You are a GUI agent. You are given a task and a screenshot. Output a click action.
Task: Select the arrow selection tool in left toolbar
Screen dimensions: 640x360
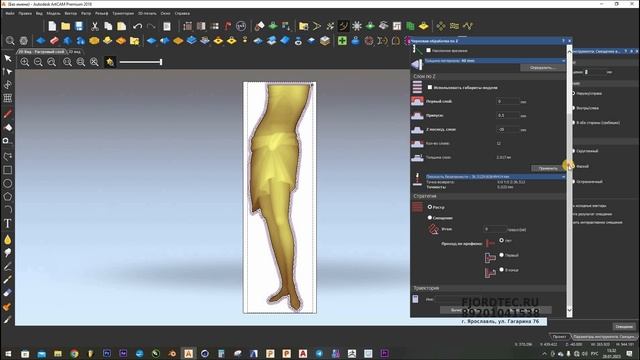tap(7, 58)
